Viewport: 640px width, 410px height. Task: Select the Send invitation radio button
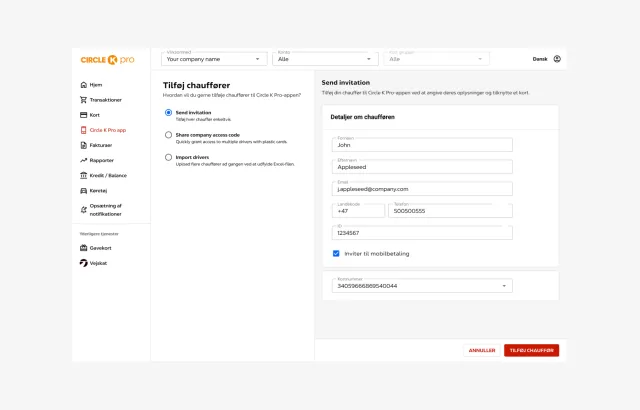pos(168,113)
